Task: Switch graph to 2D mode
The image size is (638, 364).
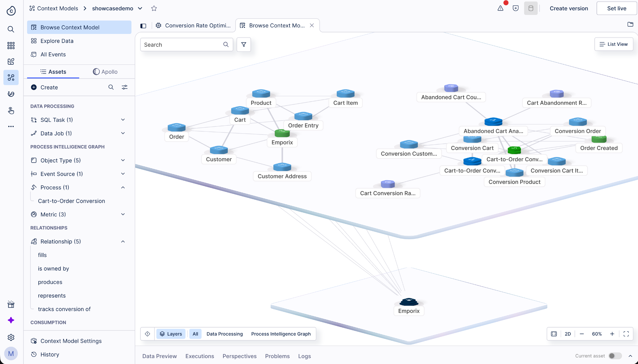Action: (x=568, y=334)
